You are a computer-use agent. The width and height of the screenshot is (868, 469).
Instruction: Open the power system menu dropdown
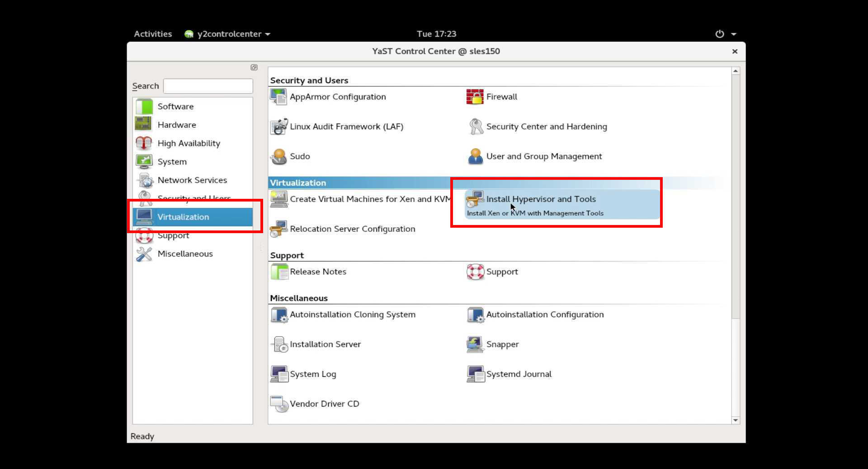[726, 34]
